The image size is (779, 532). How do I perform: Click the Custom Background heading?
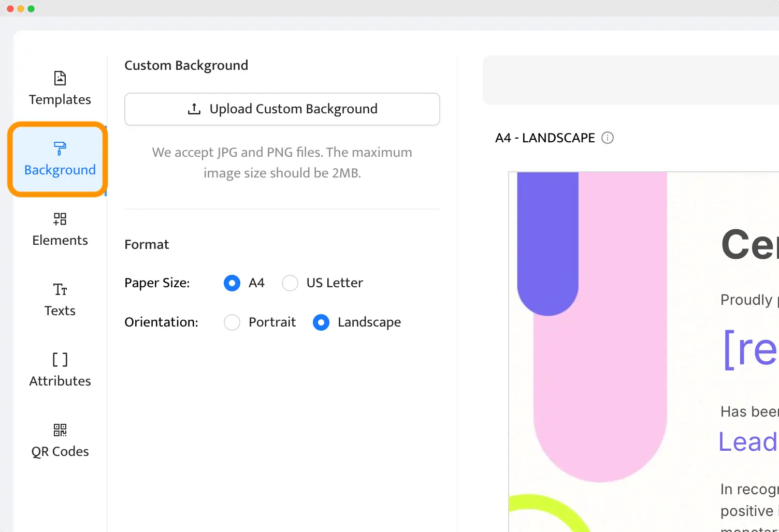(x=186, y=65)
